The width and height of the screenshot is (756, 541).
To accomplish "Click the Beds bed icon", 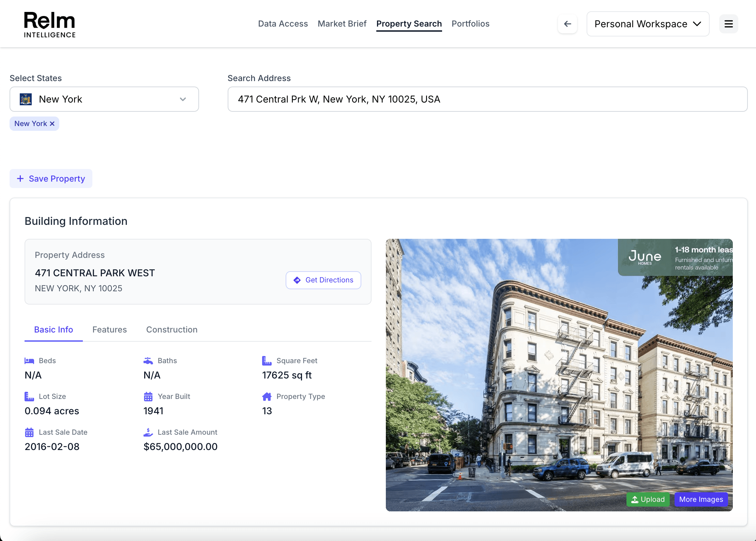I will (x=29, y=361).
